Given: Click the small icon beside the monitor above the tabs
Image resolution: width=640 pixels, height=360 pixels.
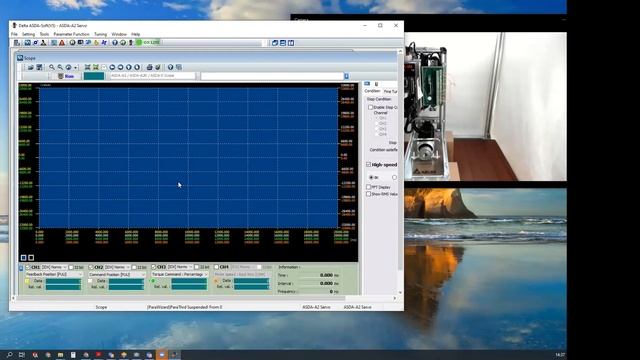Looking at the screenshot, I should [x=376, y=84].
